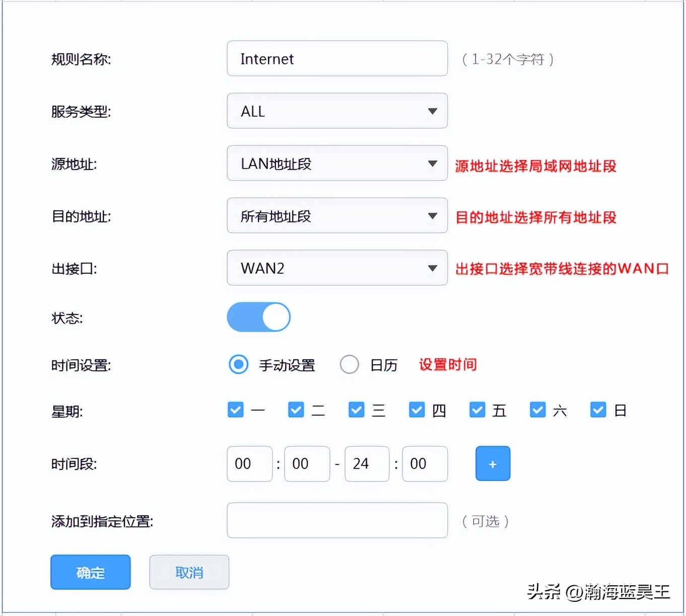Open the 目的地址 所有地址段 dropdown
This screenshot has width=686, height=616.
tap(336, 215)
